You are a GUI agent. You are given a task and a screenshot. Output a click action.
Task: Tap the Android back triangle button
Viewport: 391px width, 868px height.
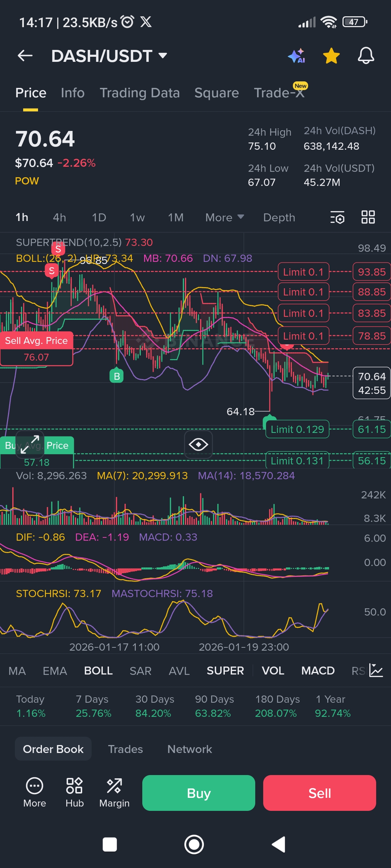click(279, 844)
